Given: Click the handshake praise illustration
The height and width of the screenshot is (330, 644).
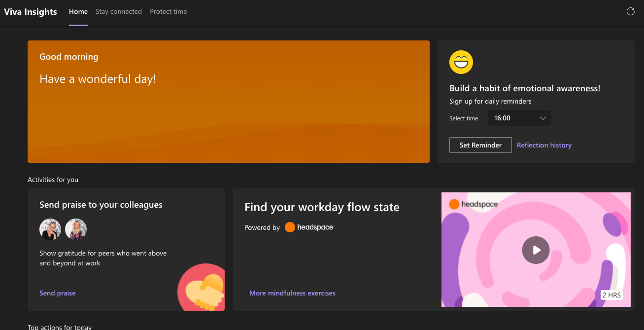Looking at the screenshot, I should 201,288.
